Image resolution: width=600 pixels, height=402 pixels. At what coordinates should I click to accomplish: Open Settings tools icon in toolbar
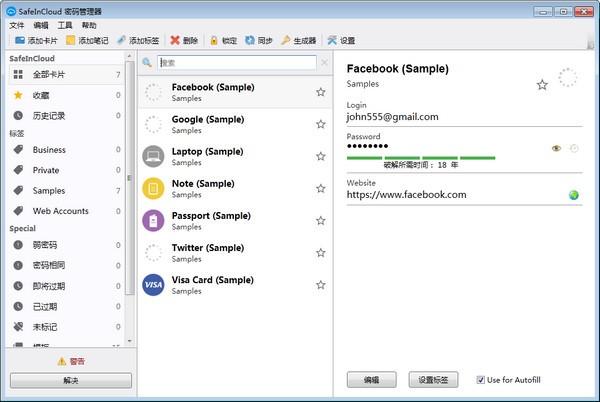[x=332, y=40]
